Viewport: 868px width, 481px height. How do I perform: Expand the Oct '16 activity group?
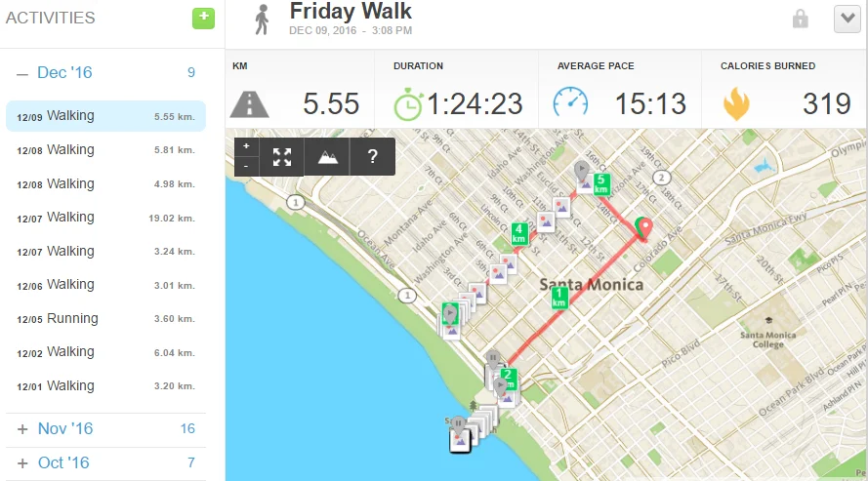tap(22, 463)
